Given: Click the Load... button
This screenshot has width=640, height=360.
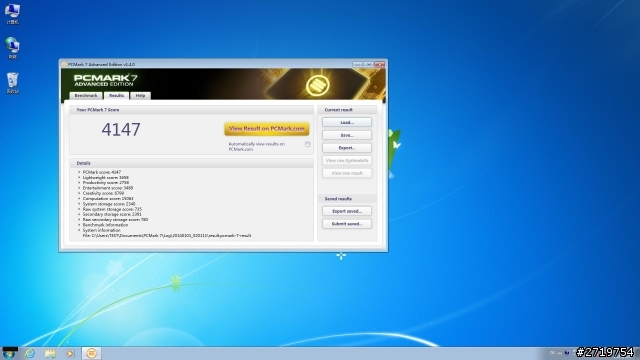Looking at the screenshot, I should pos(347,122).
